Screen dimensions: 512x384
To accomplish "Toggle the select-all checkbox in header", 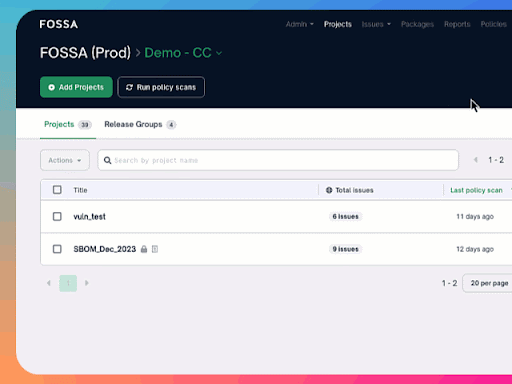I will pyautogui.click(x=57, y=190).
